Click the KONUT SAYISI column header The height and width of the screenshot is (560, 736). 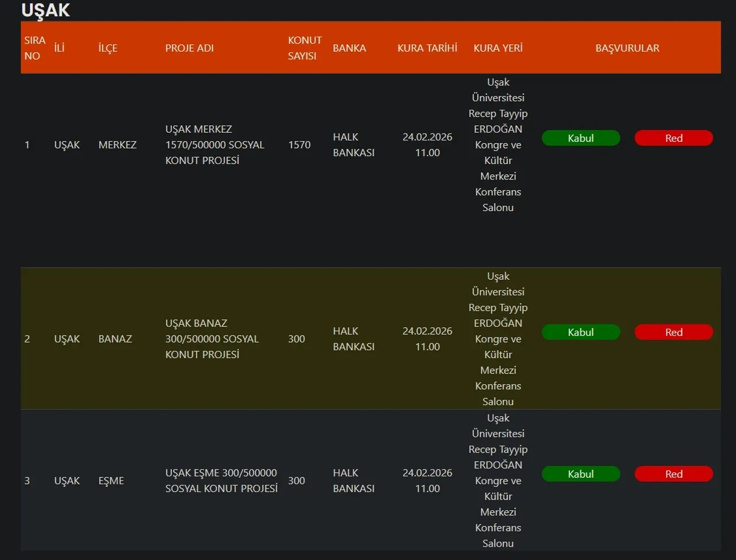pos(304,48)
